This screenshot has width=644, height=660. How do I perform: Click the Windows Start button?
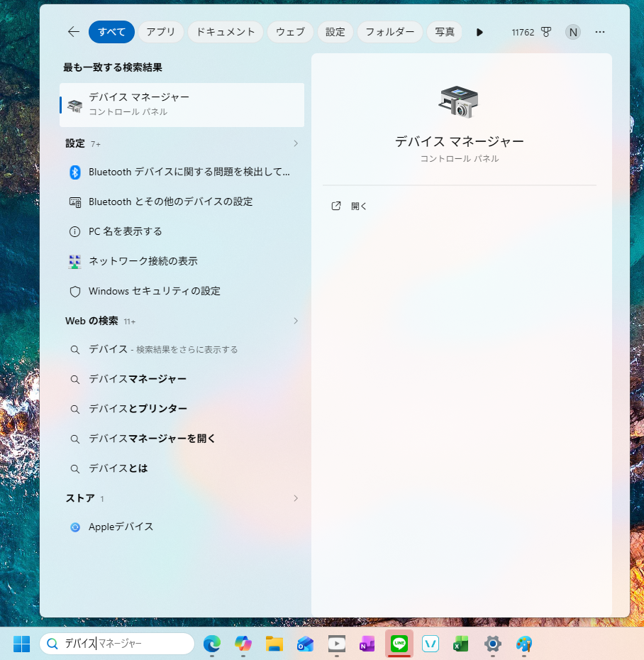(21, 644)
